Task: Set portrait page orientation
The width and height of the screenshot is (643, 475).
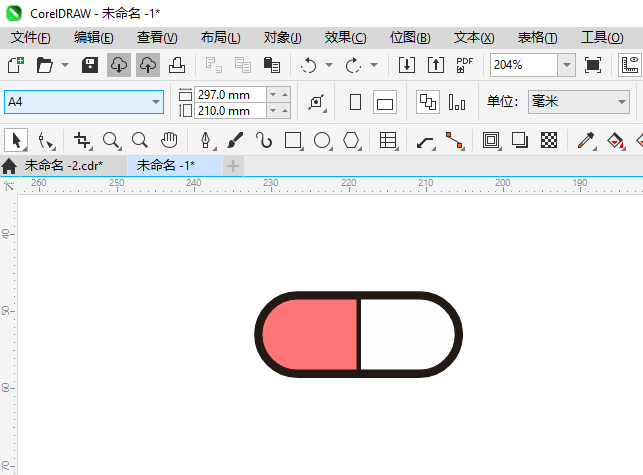Action: click(x=356, y=102)
